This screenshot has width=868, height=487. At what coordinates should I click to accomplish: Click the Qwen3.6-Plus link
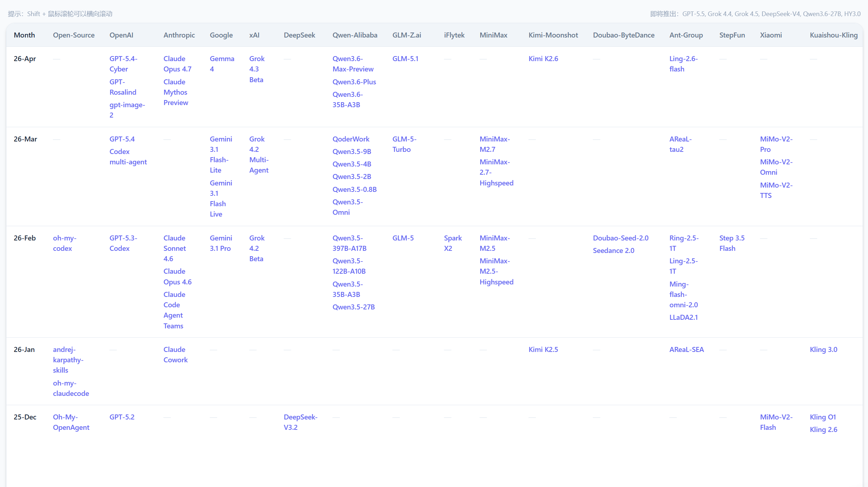pos(354,82)
